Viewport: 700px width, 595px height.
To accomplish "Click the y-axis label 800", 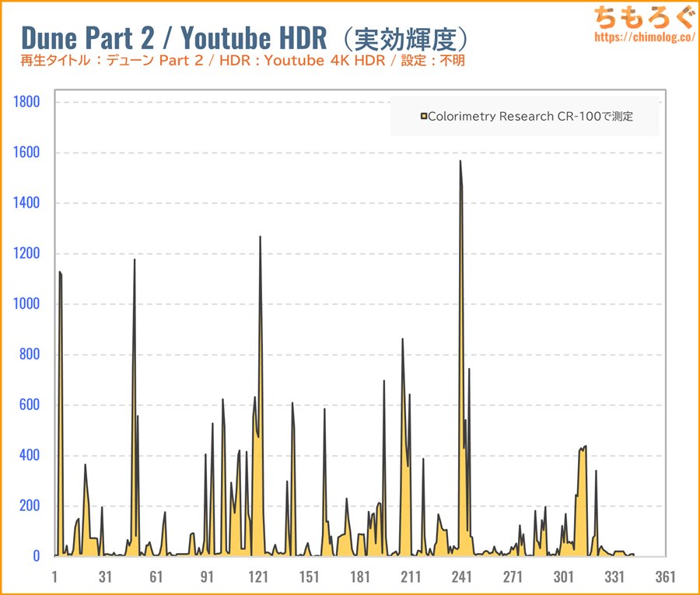I will 30,354.
